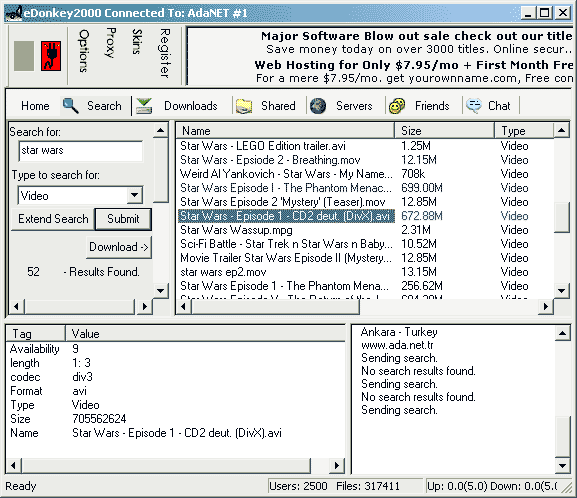The height and width of the screenshot is (498, 577).
Task: Click the Extend Search button
Action: tap(53, 219)
